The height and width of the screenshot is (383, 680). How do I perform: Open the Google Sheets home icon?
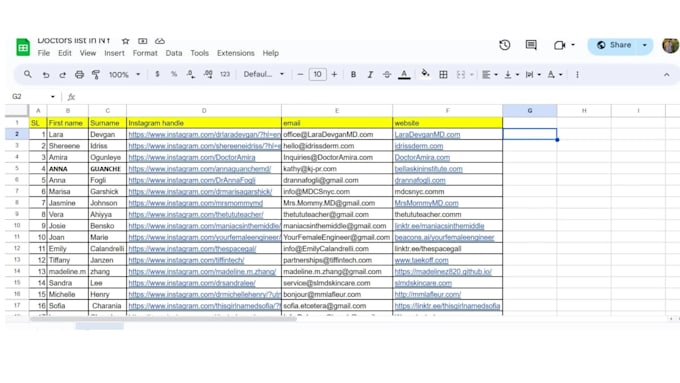click(23, 47)
